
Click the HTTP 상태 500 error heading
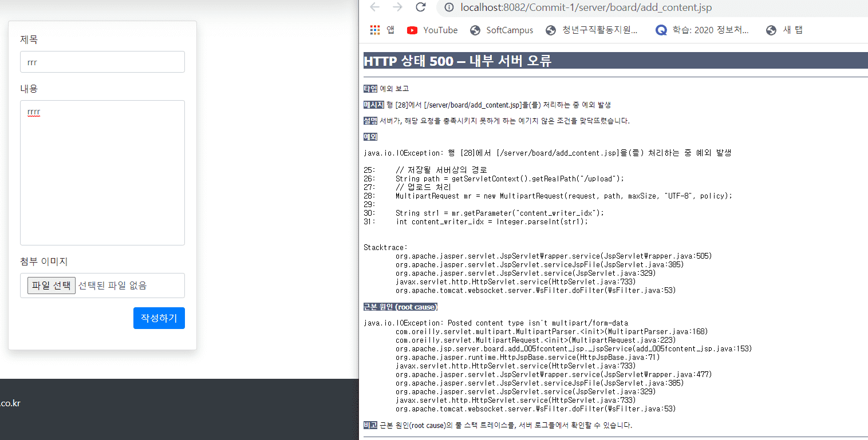[x=457, y=61]
